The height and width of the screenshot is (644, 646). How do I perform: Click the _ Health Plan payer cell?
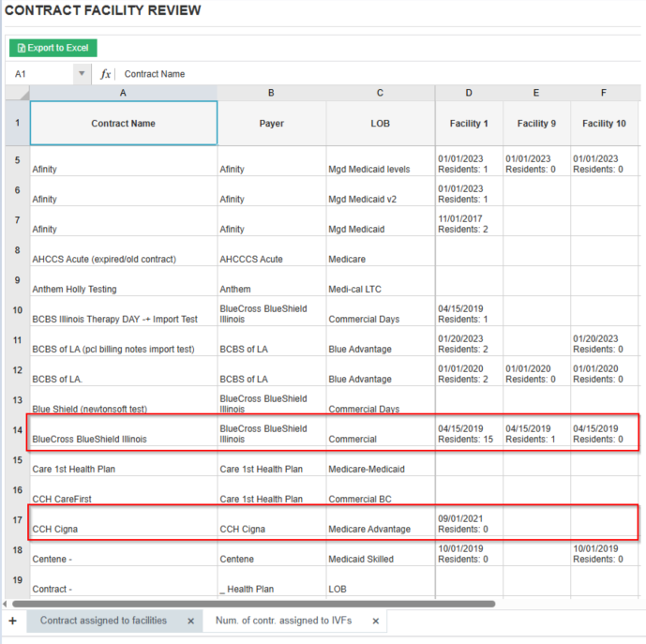pos(272,580)
